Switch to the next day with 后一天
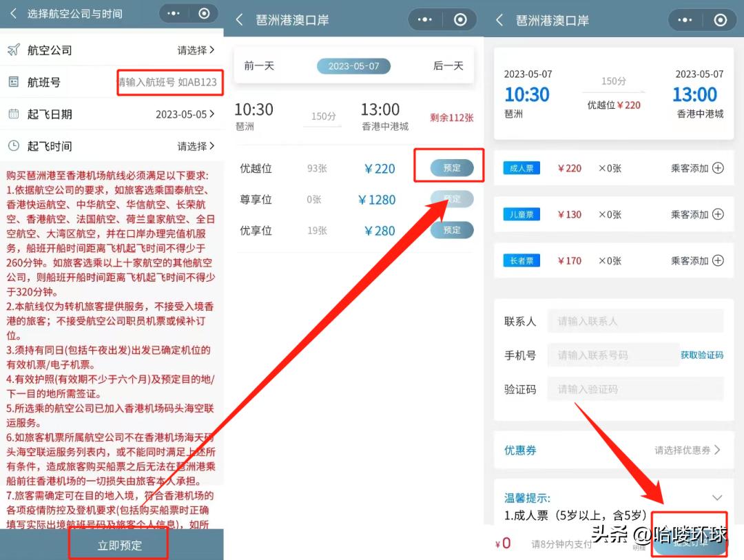744x560 pixels. 448,65
